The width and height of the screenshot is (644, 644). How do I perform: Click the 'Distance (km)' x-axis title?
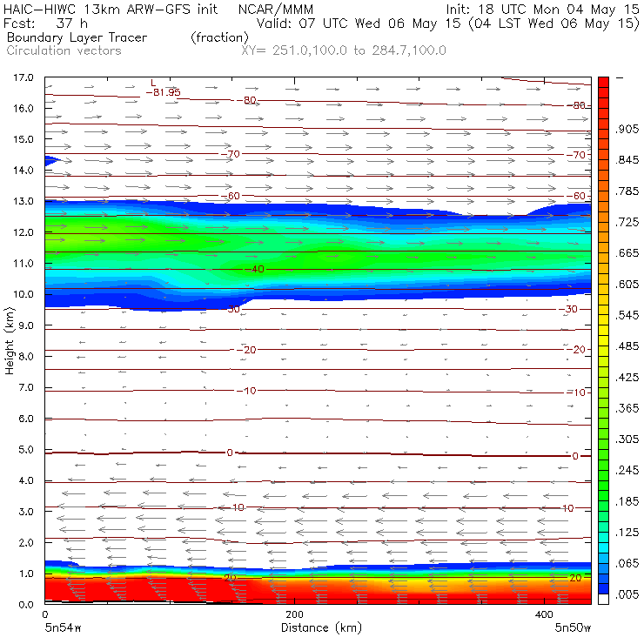tap(321, 628)
